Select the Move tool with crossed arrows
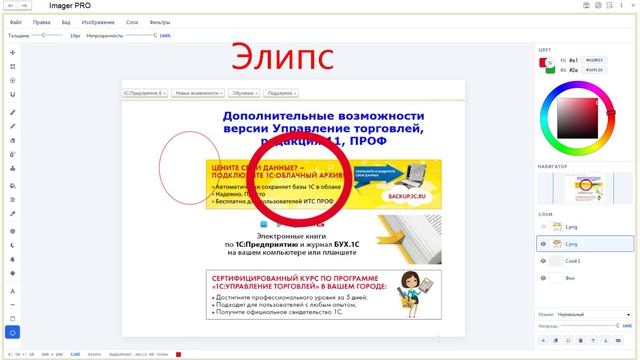The height and width of the screenshot is (360, 640). click(x=13, y=53)
